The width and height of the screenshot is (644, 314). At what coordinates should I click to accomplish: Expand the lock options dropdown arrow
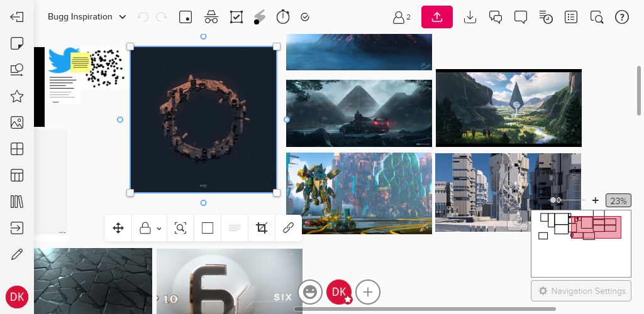coord(159,229)
